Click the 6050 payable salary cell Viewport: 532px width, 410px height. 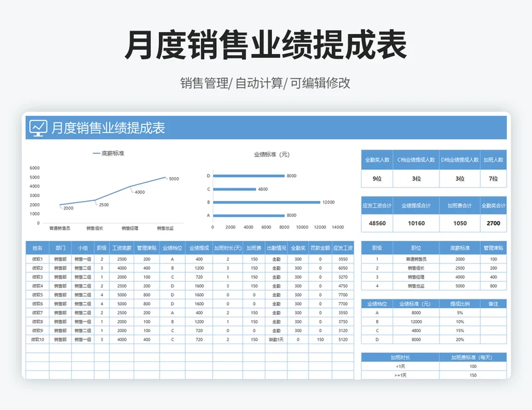coord(342,268)
